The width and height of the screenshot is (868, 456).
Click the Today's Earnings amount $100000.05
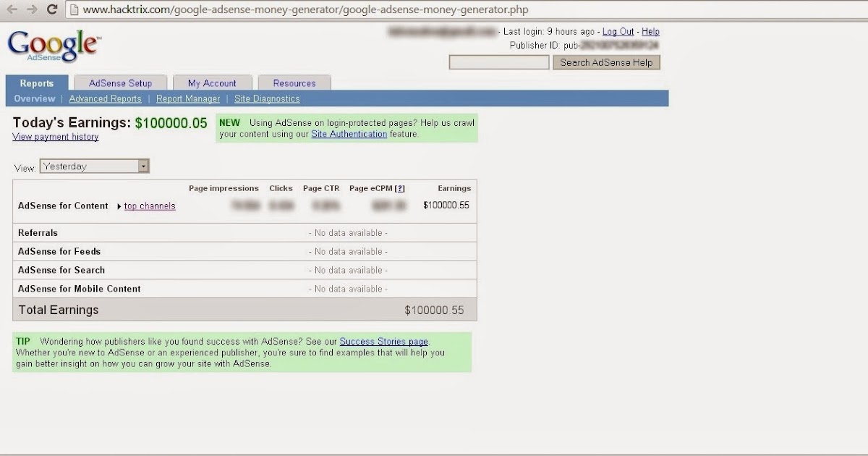[171, 123]
